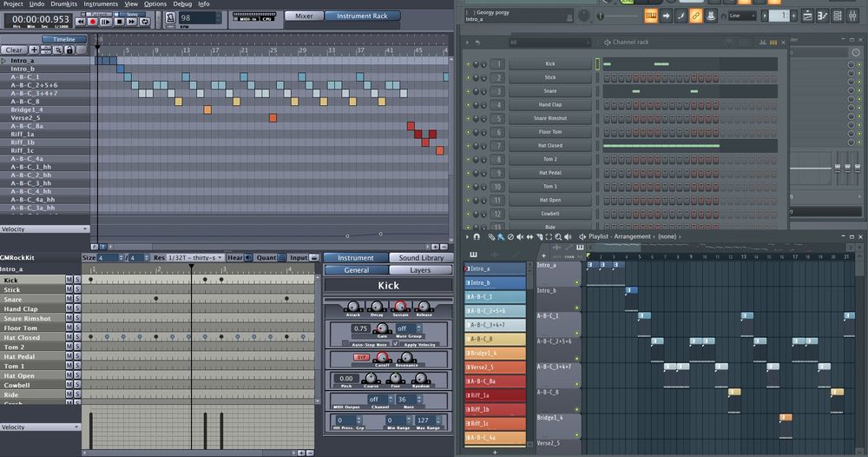Click the Timeline button
Image resolution: width=868 pixels, height=457 pixels.
pyautogui.click(x=64, y=39)
